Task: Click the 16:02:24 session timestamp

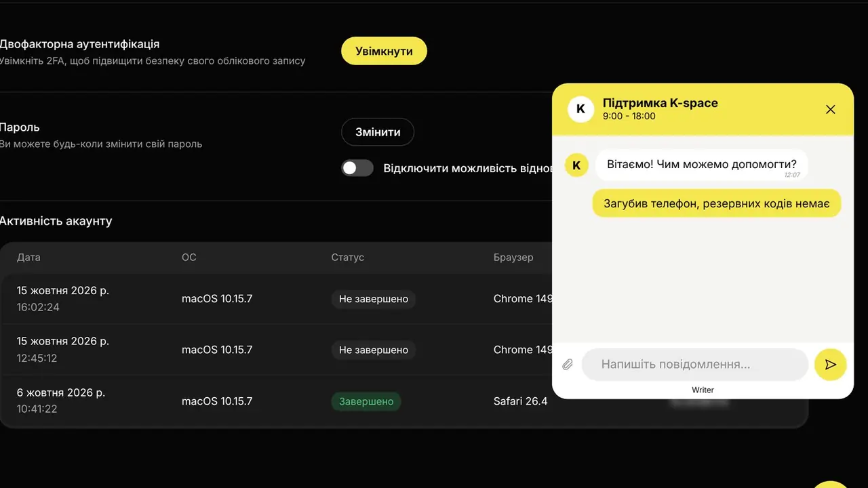Action: (38, 308)
